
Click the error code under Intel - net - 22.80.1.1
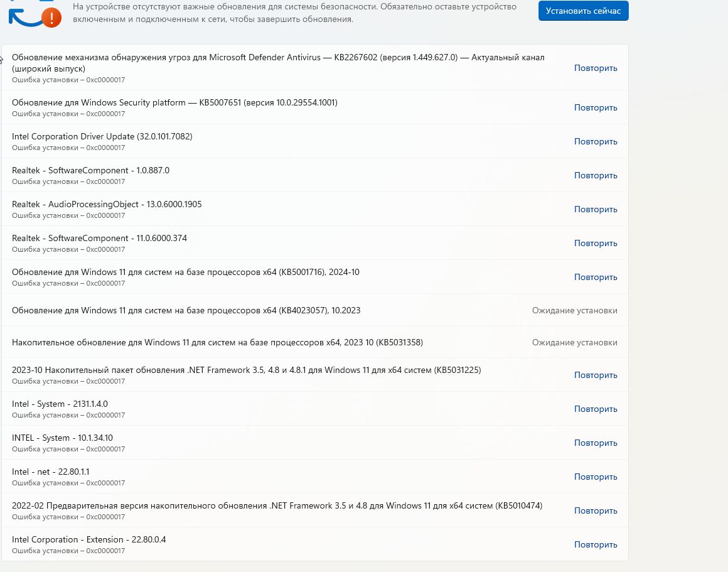68,483
